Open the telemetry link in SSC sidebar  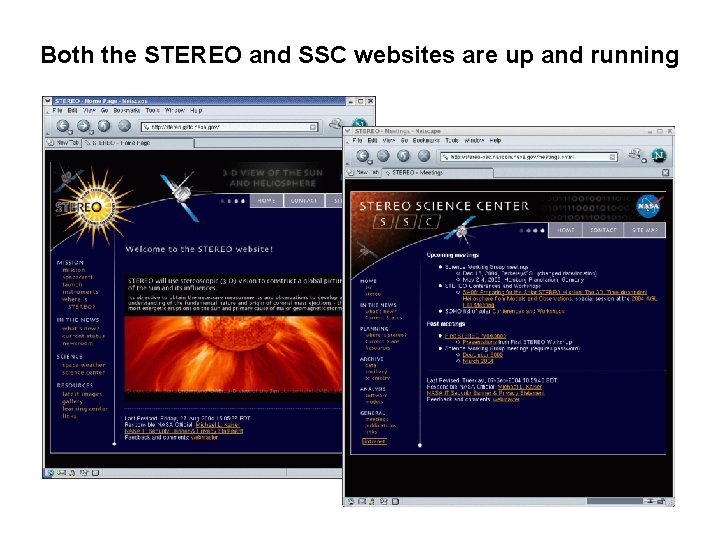pyautogui.click(x=377, y=378)
